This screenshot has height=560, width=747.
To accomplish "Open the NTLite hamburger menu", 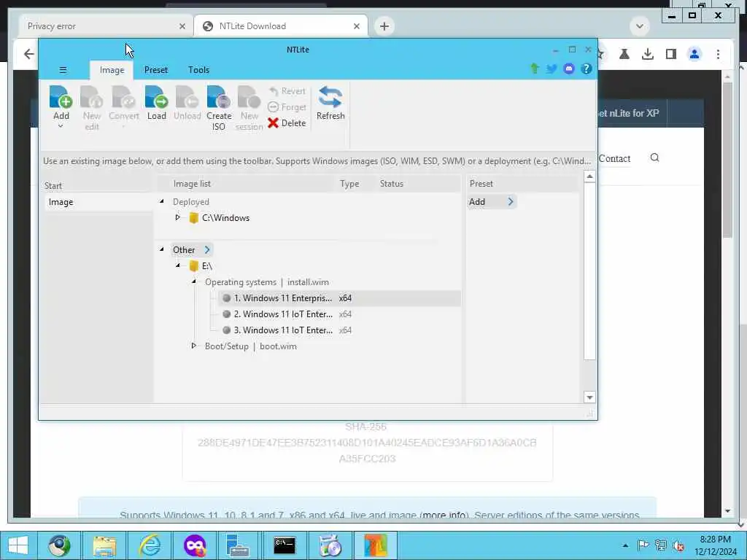I will pos(63,70).
